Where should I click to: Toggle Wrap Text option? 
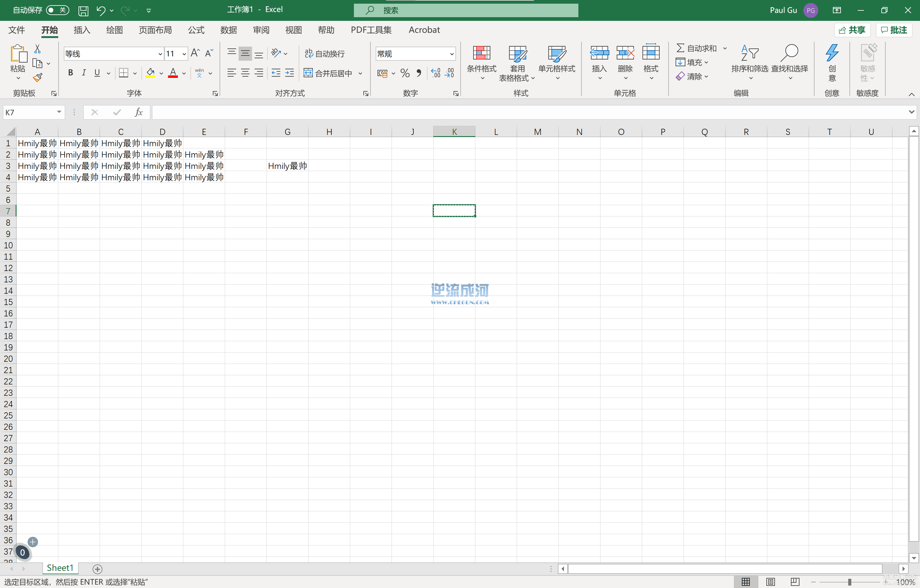[x=325, y=53]
